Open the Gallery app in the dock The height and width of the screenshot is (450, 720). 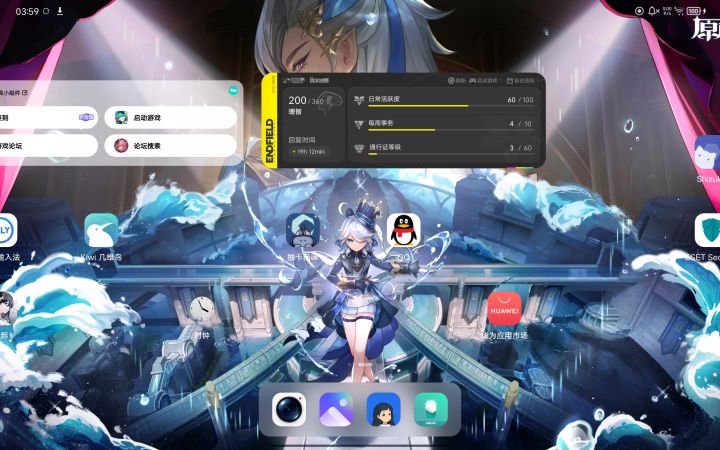[336, 409]
